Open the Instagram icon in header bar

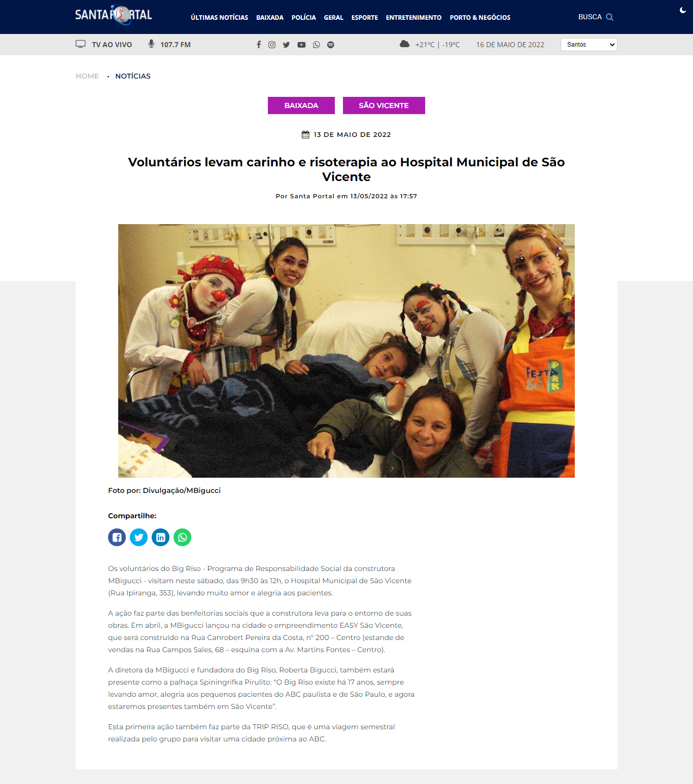point(272,45)
